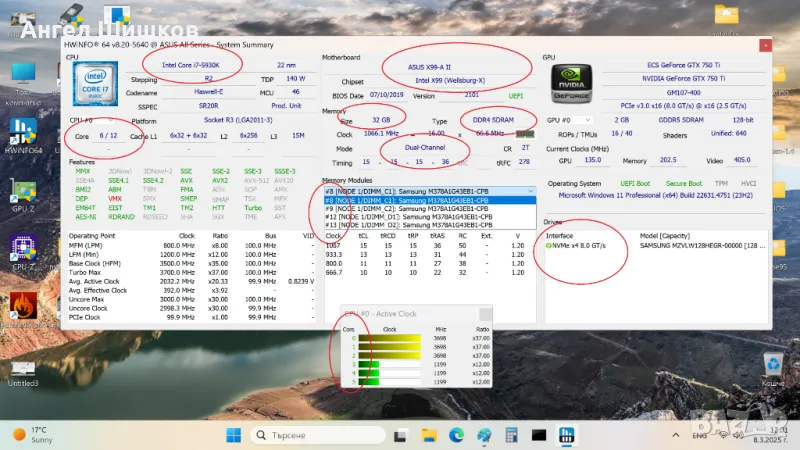The image size is (800, 450).
Task: Collapse the Memory Modules dropdown list
Action: click(x=530, y=190)
